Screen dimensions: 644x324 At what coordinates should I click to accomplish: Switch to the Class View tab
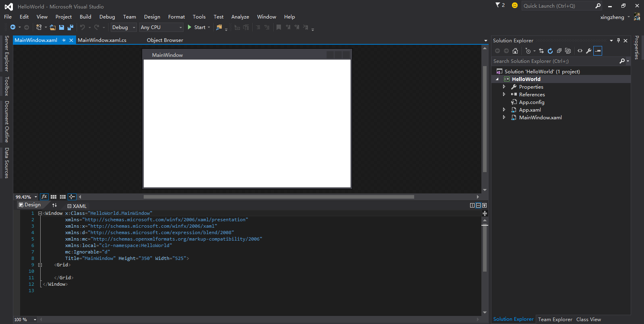[x=588, y=319]
